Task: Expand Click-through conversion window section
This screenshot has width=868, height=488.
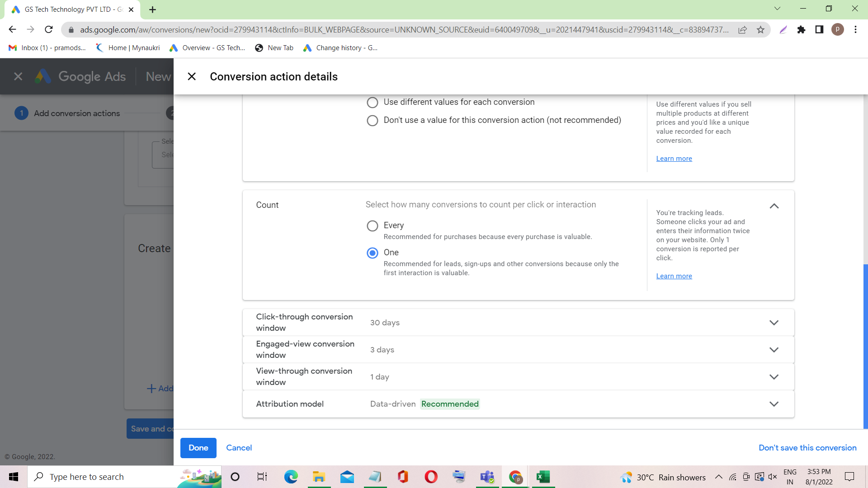Action: click(x=774, y=323)
